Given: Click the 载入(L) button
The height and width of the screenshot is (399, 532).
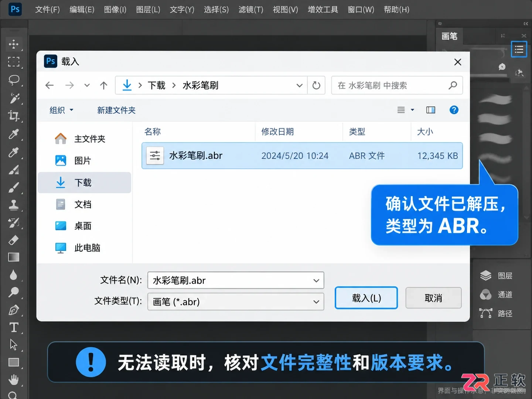Looking at the screenshot, I should 366,298.
